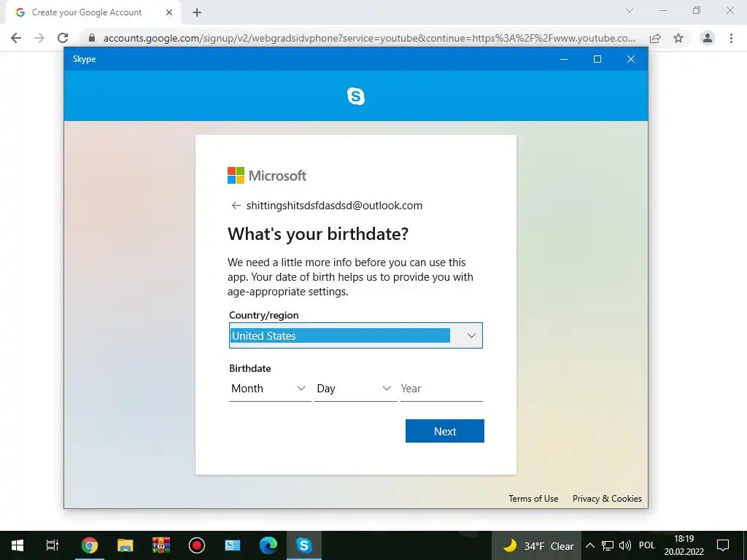The width and height of the screenshot is (747, 560).
Task: Open the Terms of Use link
Action: tap(533, 499)
